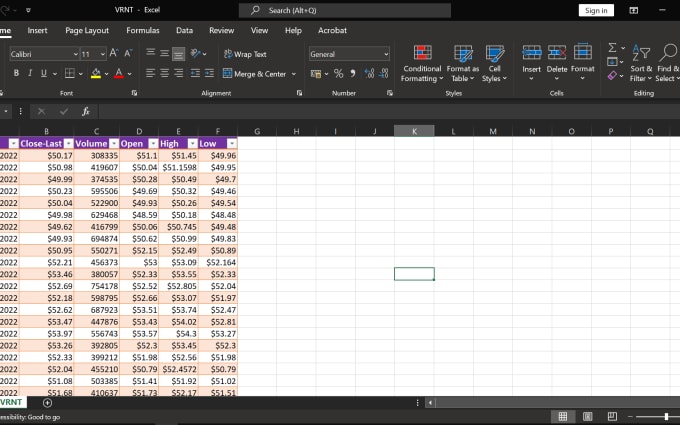
Task: Apply the red font color
Action: pyautogui.click(x=119, y=73)
